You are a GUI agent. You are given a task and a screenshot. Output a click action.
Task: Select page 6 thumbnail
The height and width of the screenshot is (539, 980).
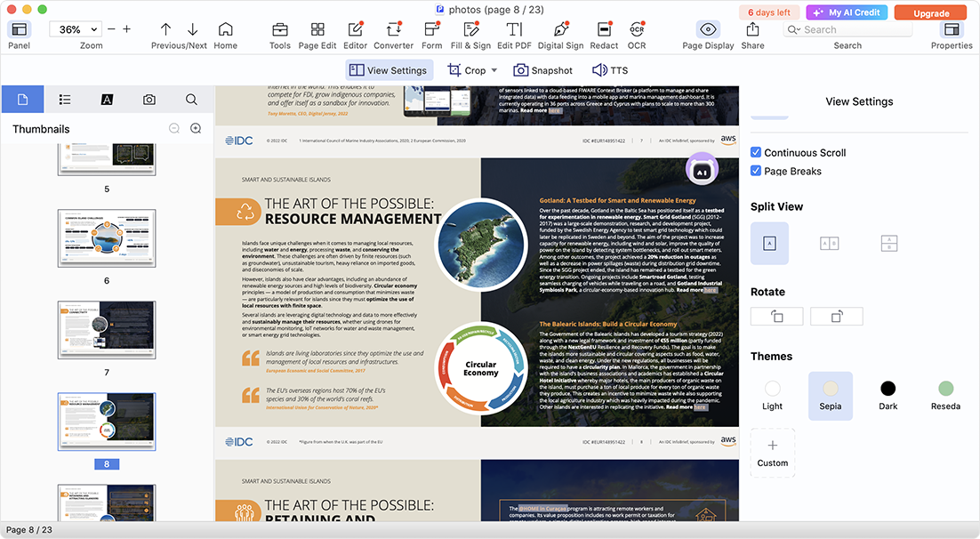[107, 238]
